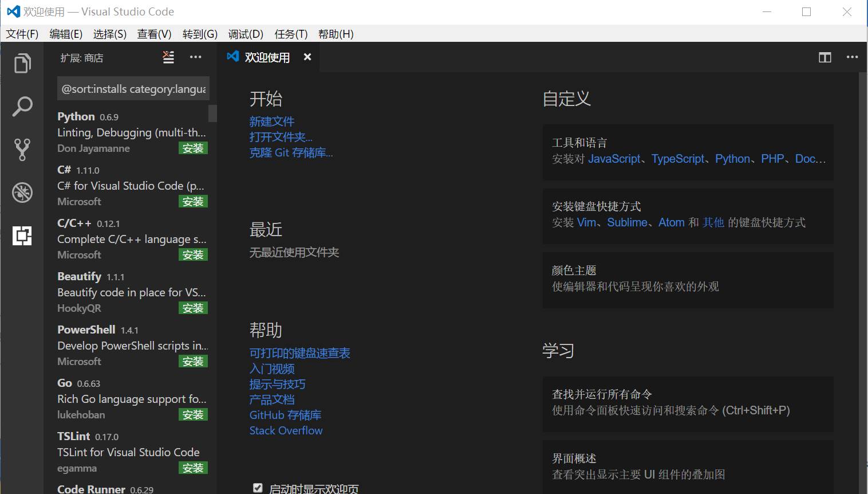Open the 帮助(H) menu

pos(336,34)
